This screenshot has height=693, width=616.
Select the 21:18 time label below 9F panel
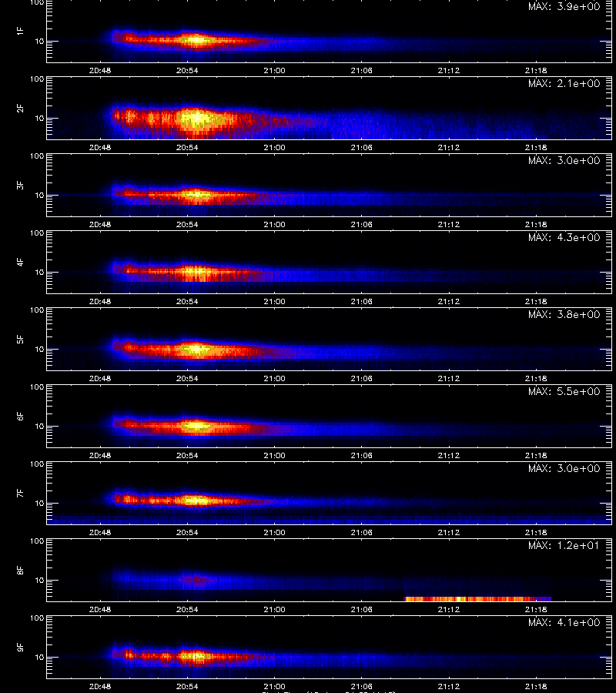click(x=536, y=686)
